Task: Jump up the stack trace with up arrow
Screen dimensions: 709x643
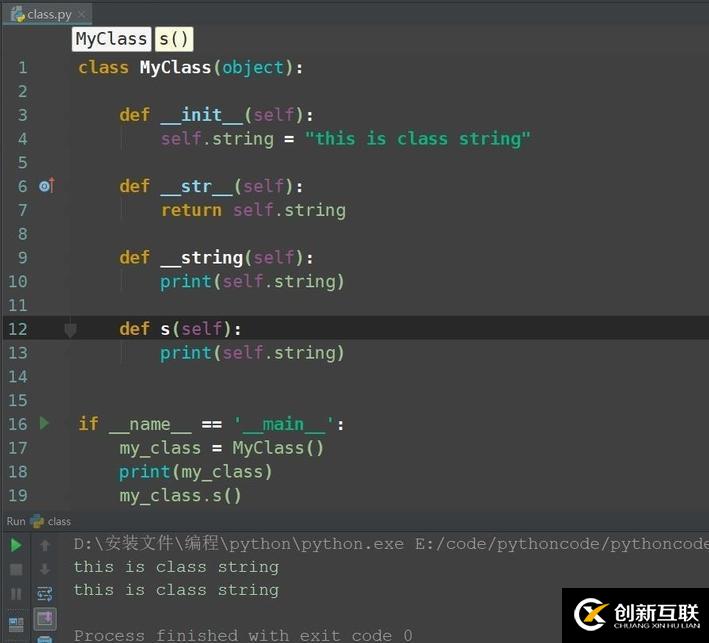Action: (x=45, y=545)
